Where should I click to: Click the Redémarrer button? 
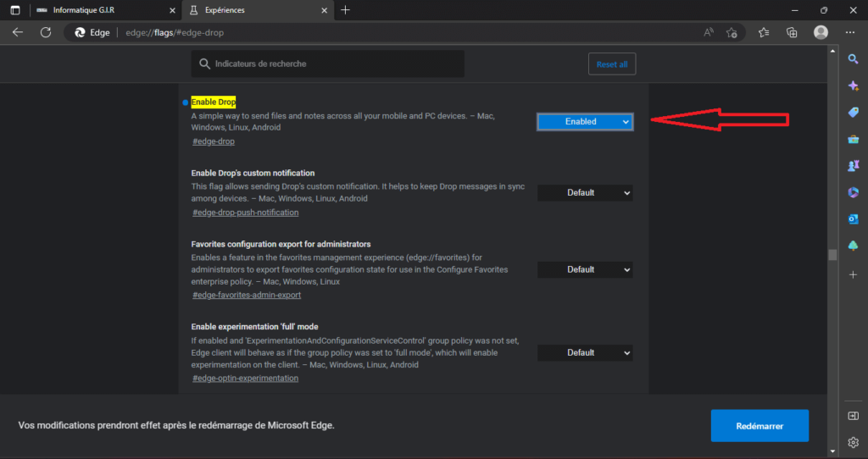point(759,426)
